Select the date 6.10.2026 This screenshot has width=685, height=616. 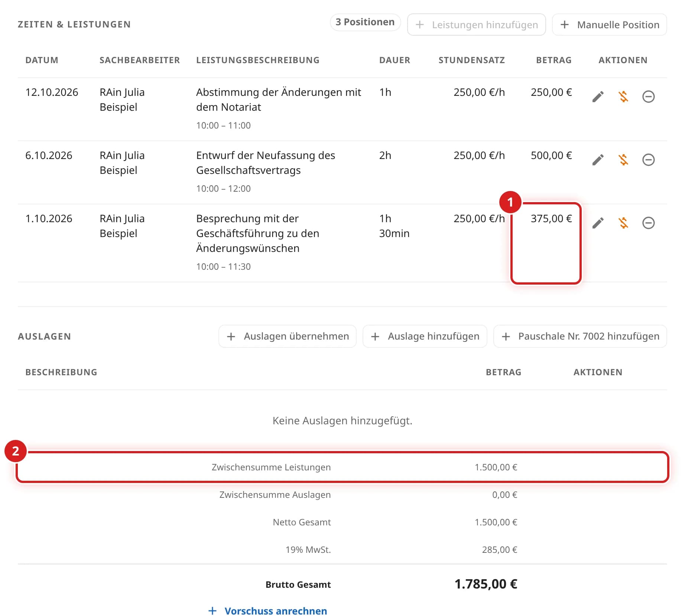coord(49,155)
